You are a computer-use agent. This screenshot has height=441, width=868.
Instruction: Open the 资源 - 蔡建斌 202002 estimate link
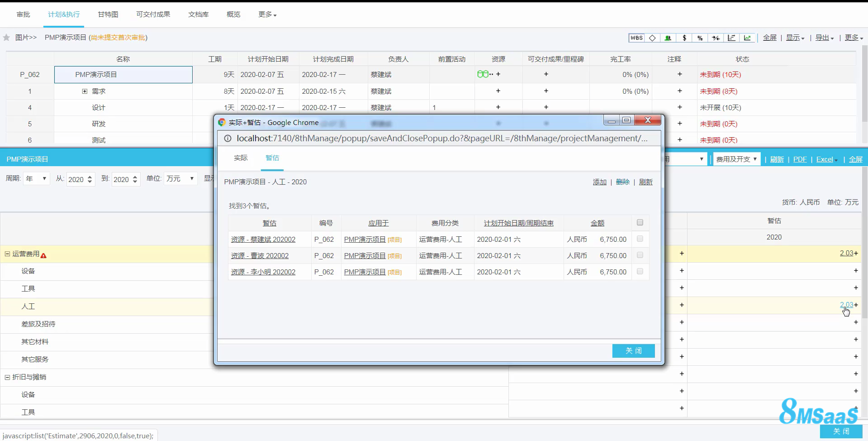[x=263, y=240]
